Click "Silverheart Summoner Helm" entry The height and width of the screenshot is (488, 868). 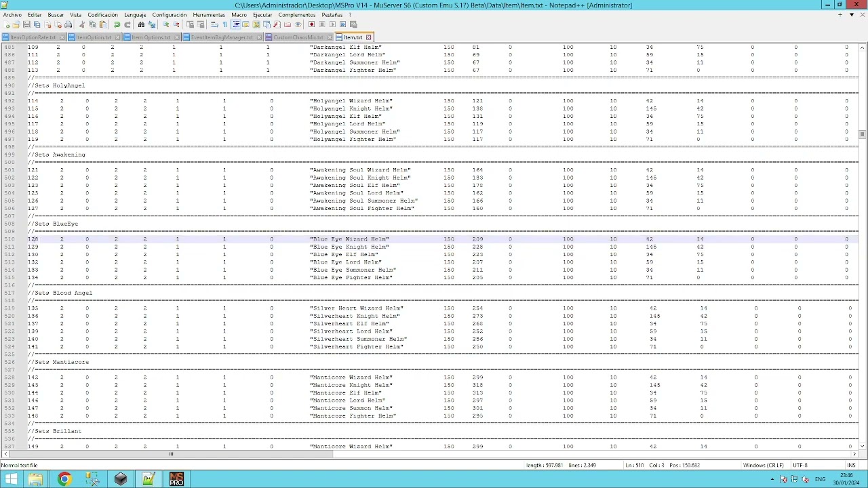tap(358, 339)
